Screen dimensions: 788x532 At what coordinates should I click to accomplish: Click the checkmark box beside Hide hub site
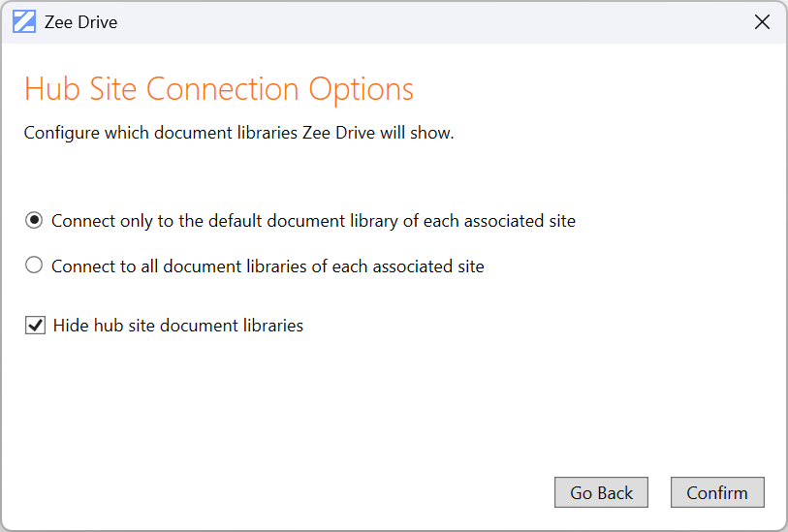(x=36, y=326)
